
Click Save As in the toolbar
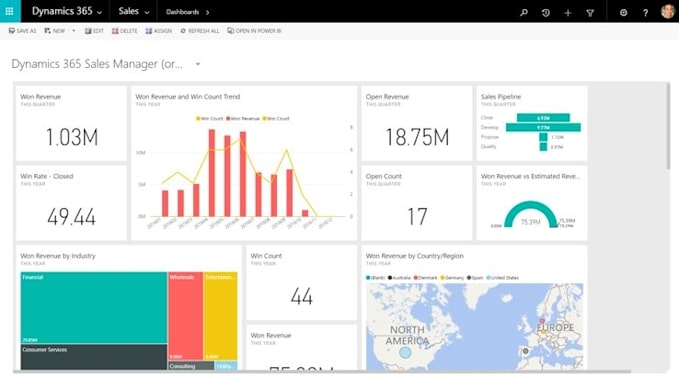coord(23,31)
